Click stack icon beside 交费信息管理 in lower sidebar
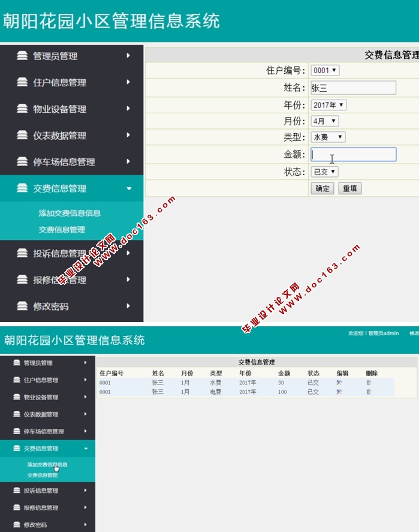This screenshot has width=419, height=532. point(17,448)
